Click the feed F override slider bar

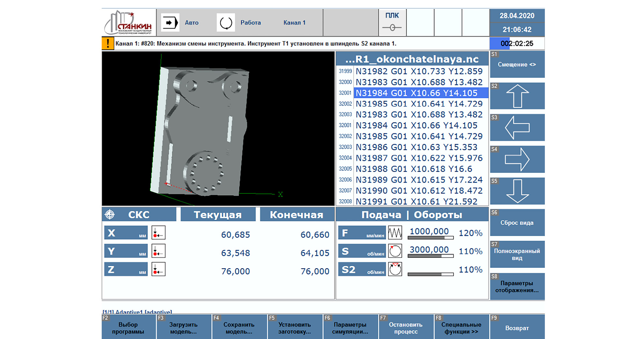click(430, 238)
